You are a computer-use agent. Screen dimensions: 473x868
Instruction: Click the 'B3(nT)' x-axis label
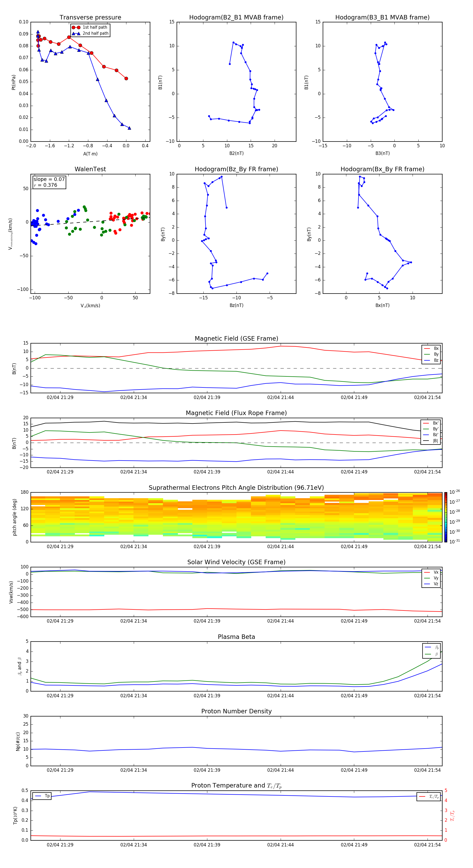coord(382,153)
